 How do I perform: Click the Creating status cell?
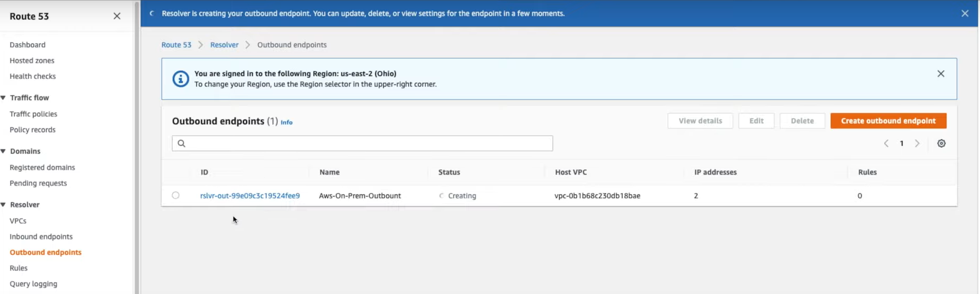click(458, 196)
